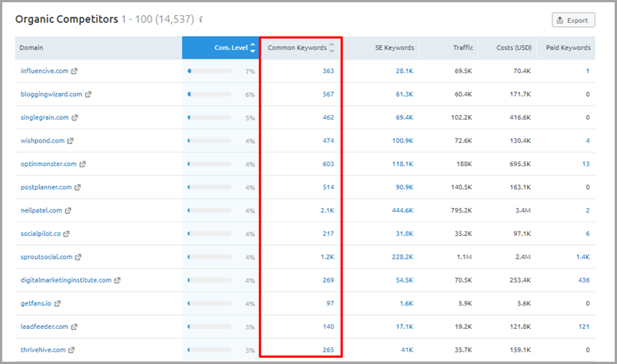Open external link icon beside sproutsocial.com
This screenshot has width=617, height=364.
pyautogui.click(x=78, y=257)
